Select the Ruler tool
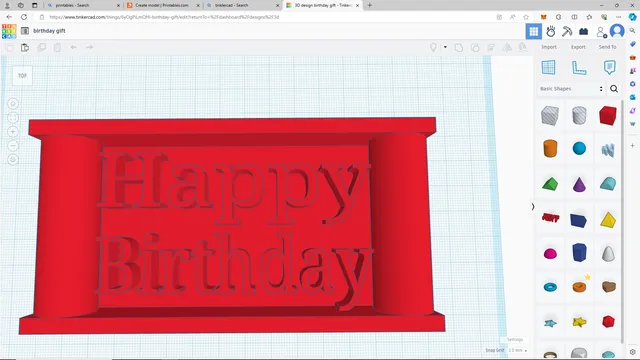Viewport: 640px width, 360px height. tap(579, 67)
